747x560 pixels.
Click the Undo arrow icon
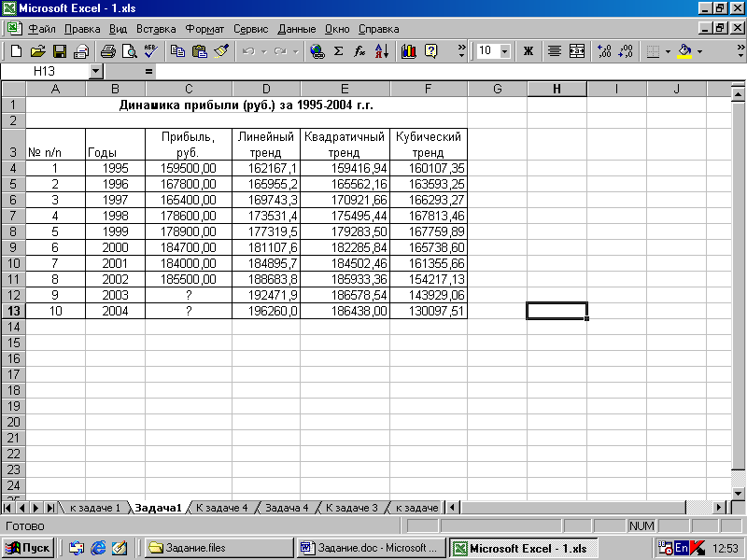pos(248,51)
